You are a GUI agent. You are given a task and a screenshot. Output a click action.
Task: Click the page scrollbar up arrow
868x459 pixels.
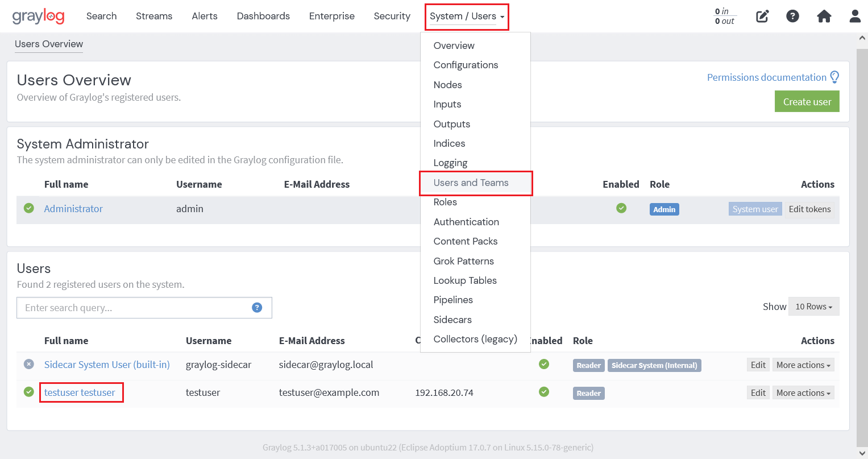[x=862, y=38]
